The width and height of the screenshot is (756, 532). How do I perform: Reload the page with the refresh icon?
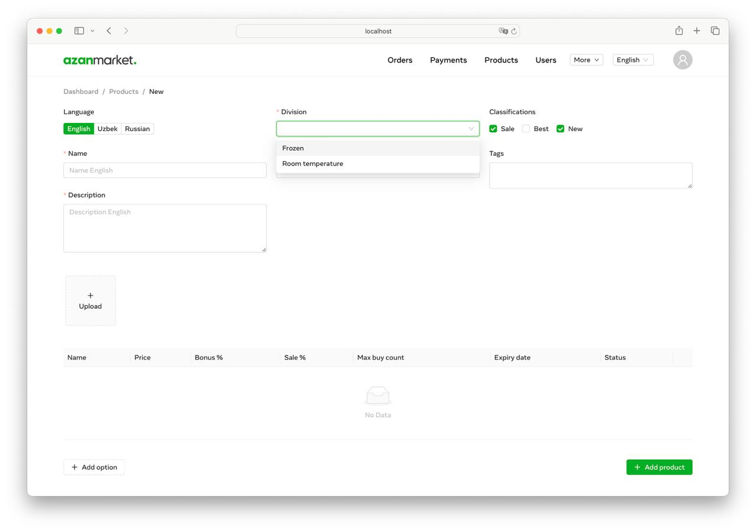point(513,31)
